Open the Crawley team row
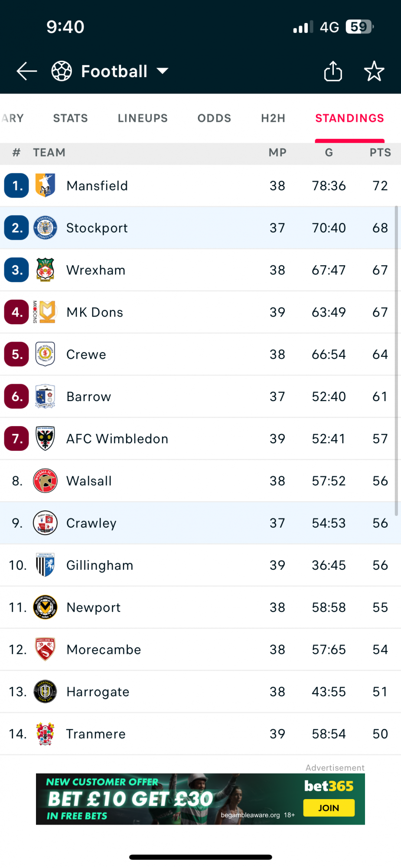This screenshot has width=401, height=868. [200, 523]
